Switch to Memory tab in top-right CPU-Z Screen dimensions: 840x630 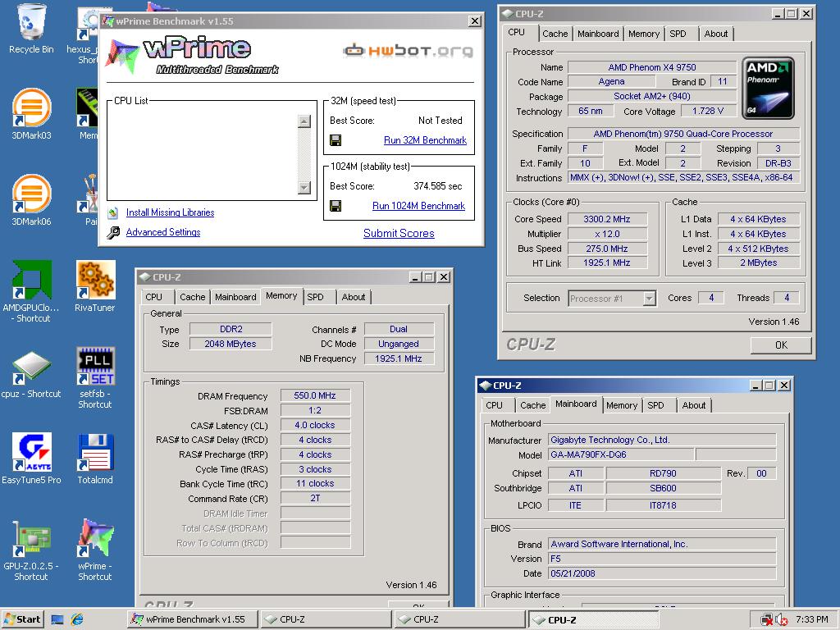(x=644, y=34)
